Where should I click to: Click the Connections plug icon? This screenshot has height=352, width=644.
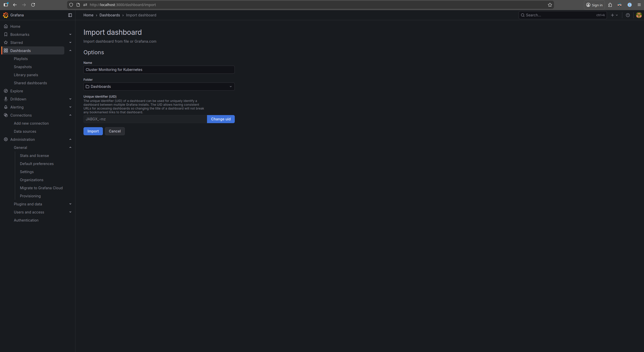(x=6, y=115)
